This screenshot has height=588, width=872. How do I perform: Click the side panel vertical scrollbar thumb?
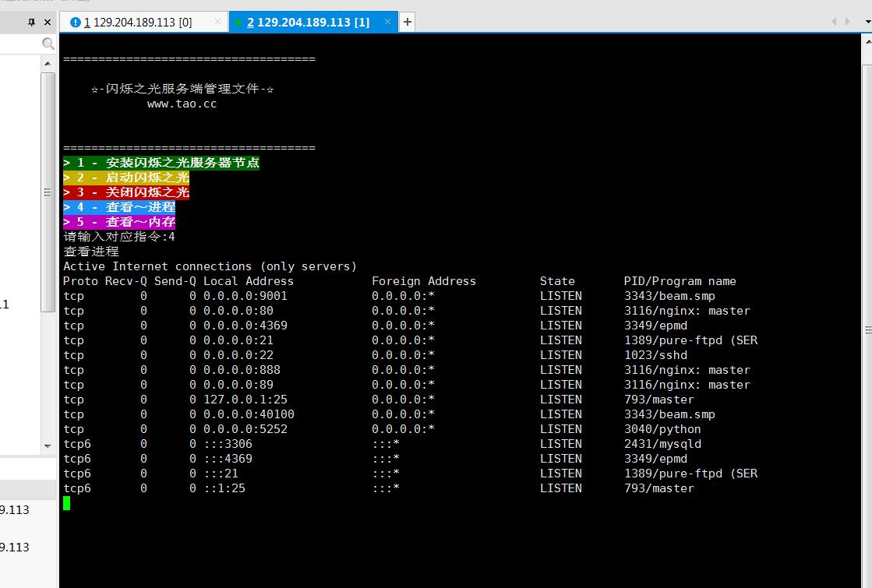tap(48, 192)
